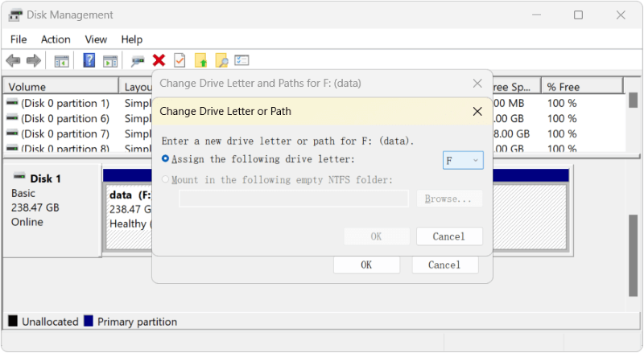Image resolution: width=644 pixels, height=353 pixels.
Task: Close the Change Drive Letter or Path dialog
Action: click(x=477, y=111)
